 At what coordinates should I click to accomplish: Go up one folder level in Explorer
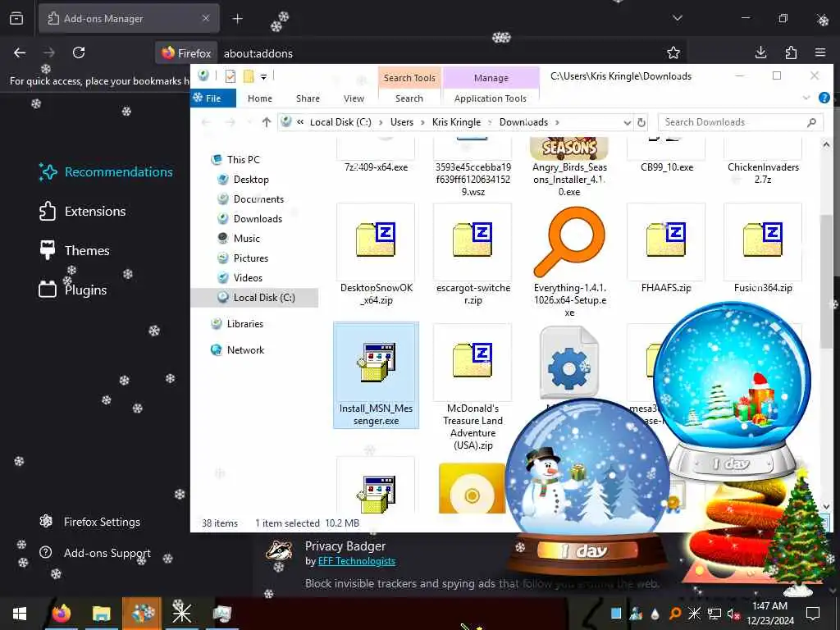(267, 122)
